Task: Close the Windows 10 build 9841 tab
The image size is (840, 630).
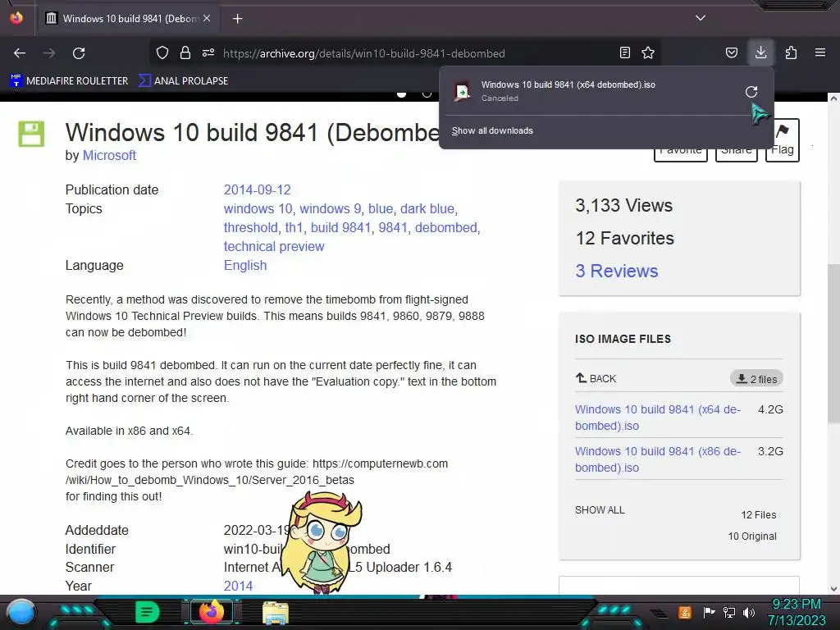Action: point(207,18)
